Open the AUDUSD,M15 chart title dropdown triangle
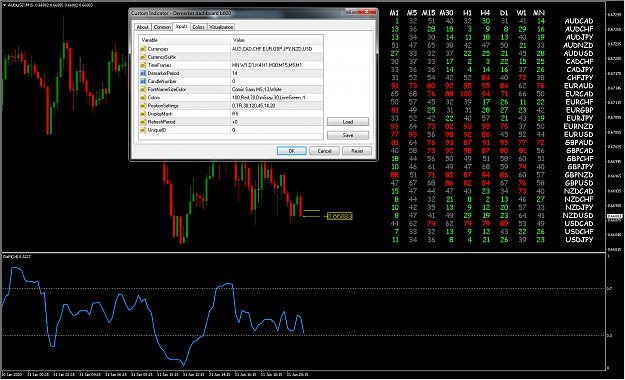The width and height of the screenshot is (625, 380). [4, 5]
